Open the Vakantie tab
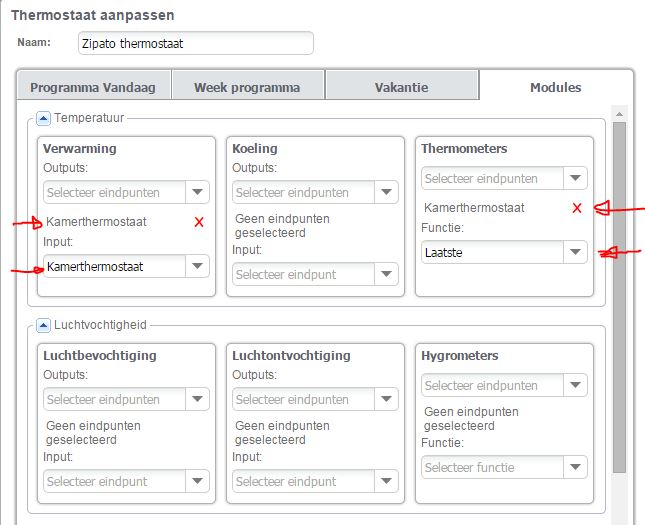The image size is (645, 525). (x=401, y=87)
